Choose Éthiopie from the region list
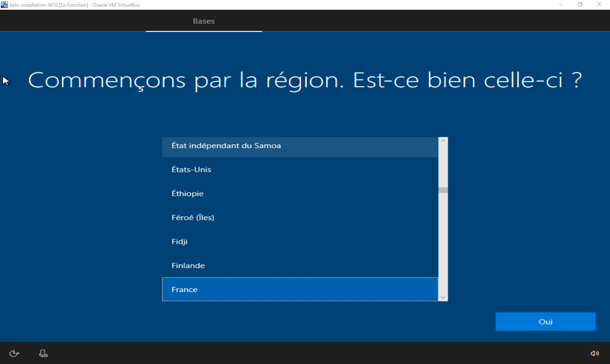The width and height of the screenshot is (610, 364). 300,194
